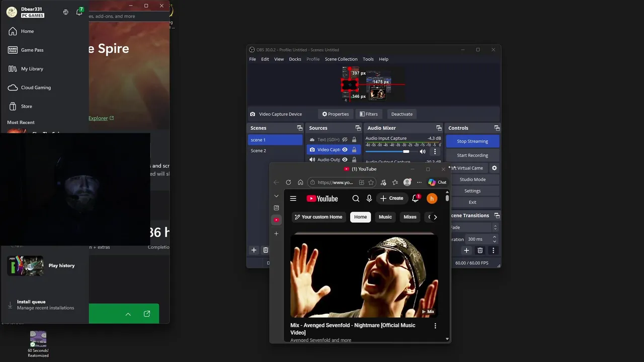Remove selected scene with OBS trash icon
Image resolution: width=644 pixels, height=362 pixels.
coord(266,250)
